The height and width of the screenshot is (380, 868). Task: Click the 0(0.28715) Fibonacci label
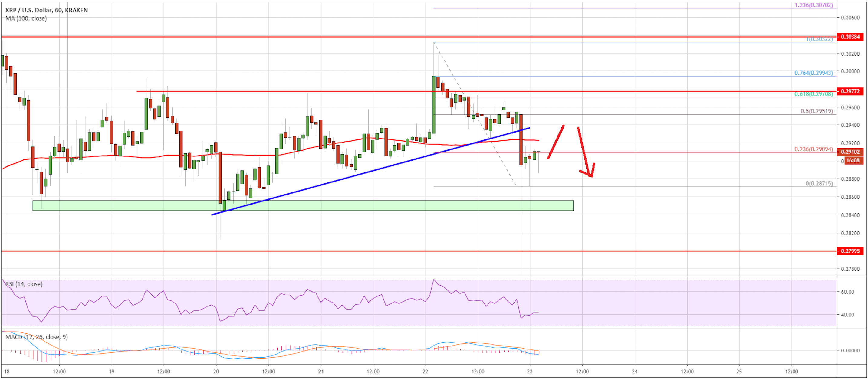[x=819, y=184]
